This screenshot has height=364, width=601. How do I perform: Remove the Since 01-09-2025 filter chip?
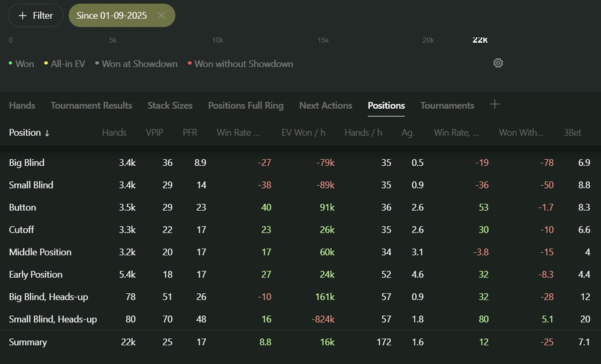pyautogui.click(x=161, y=16)
